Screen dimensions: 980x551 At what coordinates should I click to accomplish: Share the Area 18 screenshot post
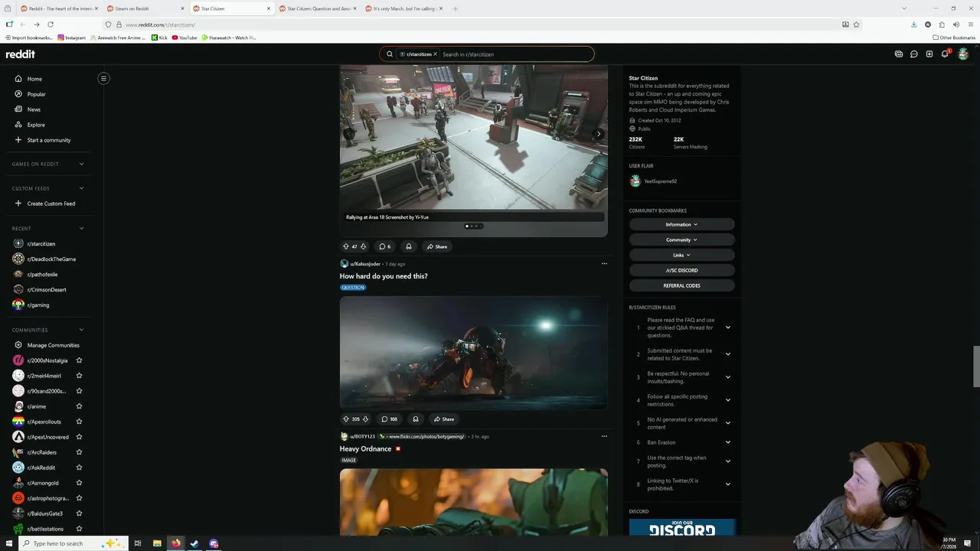436,246
